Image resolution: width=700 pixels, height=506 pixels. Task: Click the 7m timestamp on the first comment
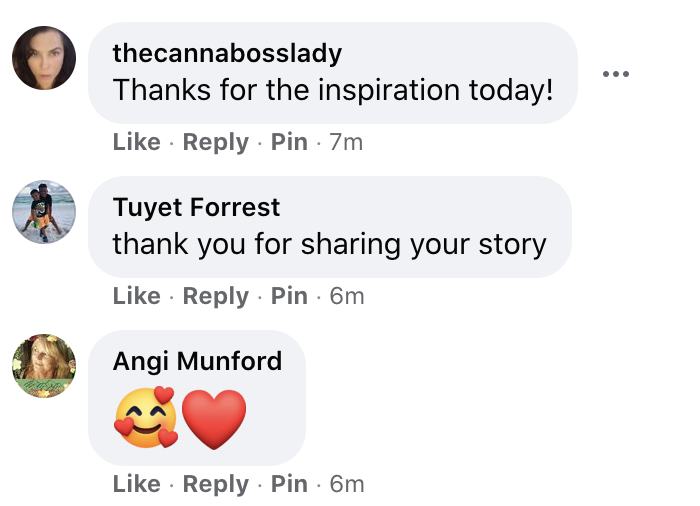pyautogui.click(x=346, y=142)
